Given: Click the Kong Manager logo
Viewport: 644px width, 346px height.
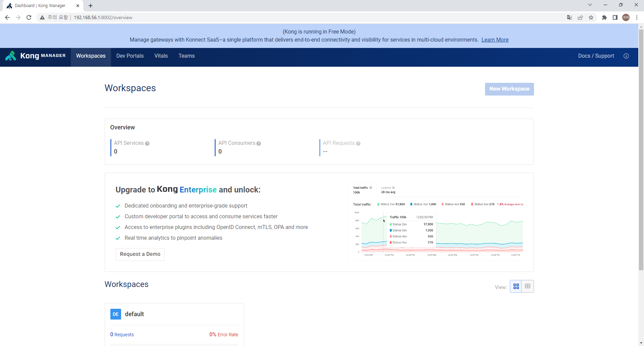Looking at the screenshot, I should coord(36,56).
